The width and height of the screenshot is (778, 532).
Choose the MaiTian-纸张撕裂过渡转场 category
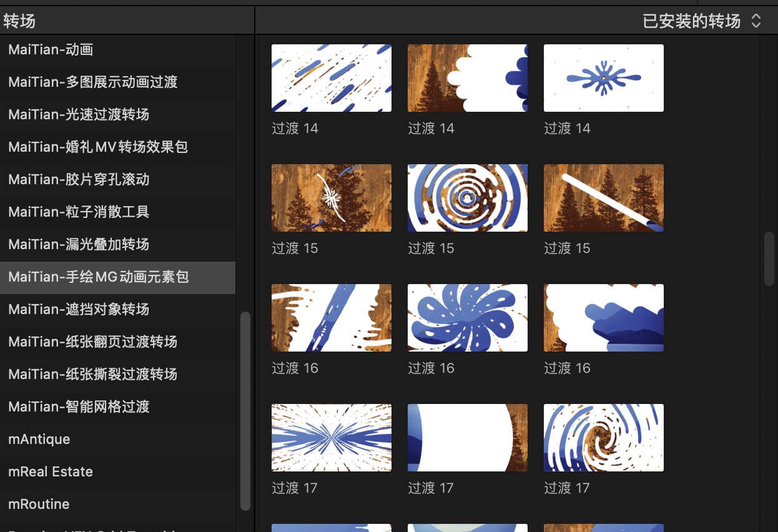[x=117, y=374]
